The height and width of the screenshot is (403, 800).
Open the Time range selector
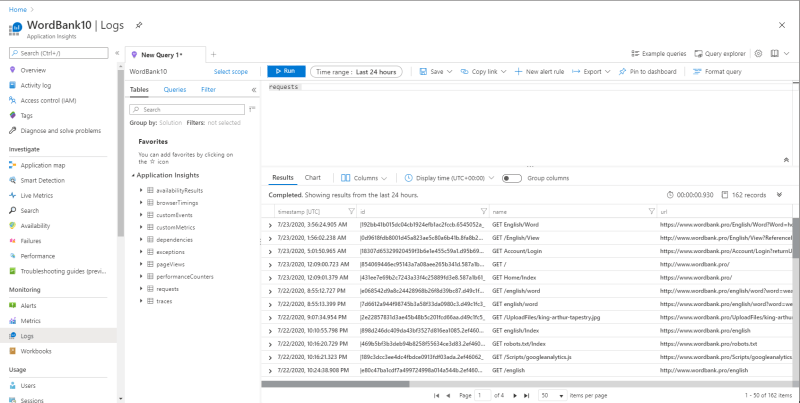(x=356, y=72)
